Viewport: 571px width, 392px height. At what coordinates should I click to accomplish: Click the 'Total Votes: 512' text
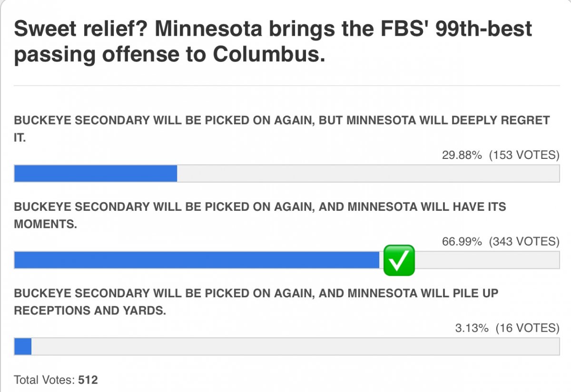pos(56,380)
